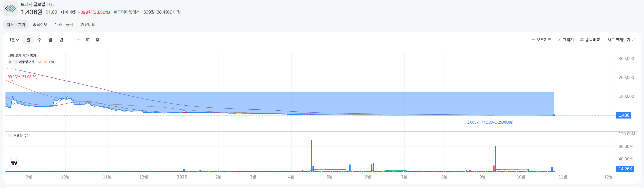Image resolution: width=644 pixels, height=188 pixels.
Task: Click the 1,436원 stock price heading
Action: click(x=32, y=12)
